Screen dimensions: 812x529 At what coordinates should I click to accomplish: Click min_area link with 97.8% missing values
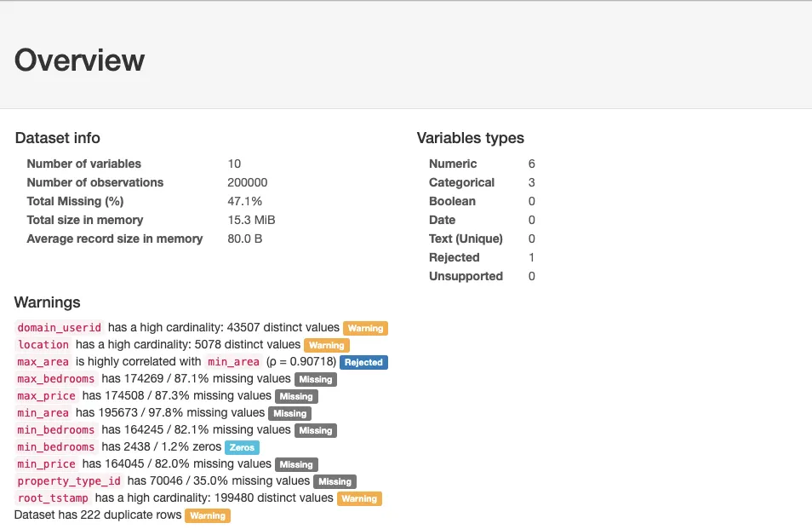(x=43, y=413)
